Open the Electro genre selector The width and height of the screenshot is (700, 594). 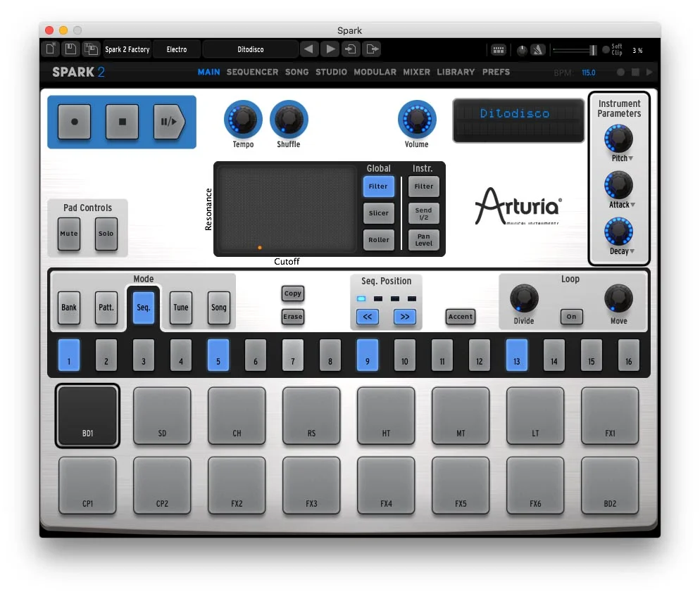(177, 49)
